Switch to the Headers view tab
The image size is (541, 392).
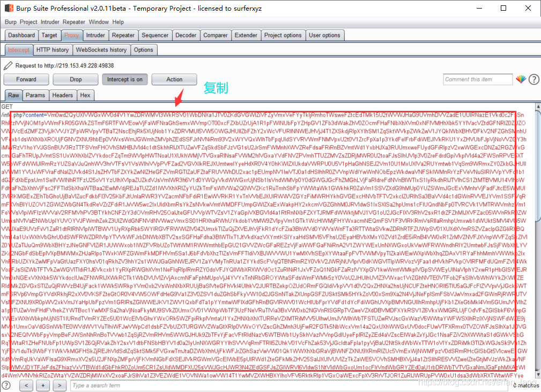coord(62,95)
